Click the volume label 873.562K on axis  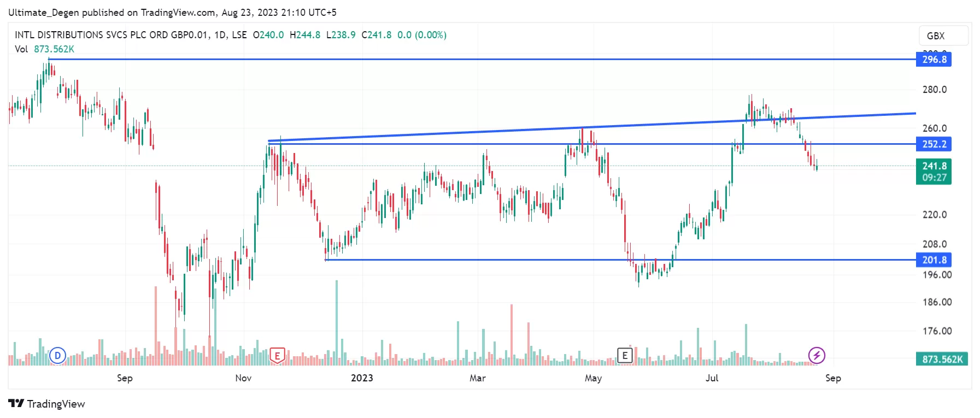pyautogui.click(x=942, y=359)
